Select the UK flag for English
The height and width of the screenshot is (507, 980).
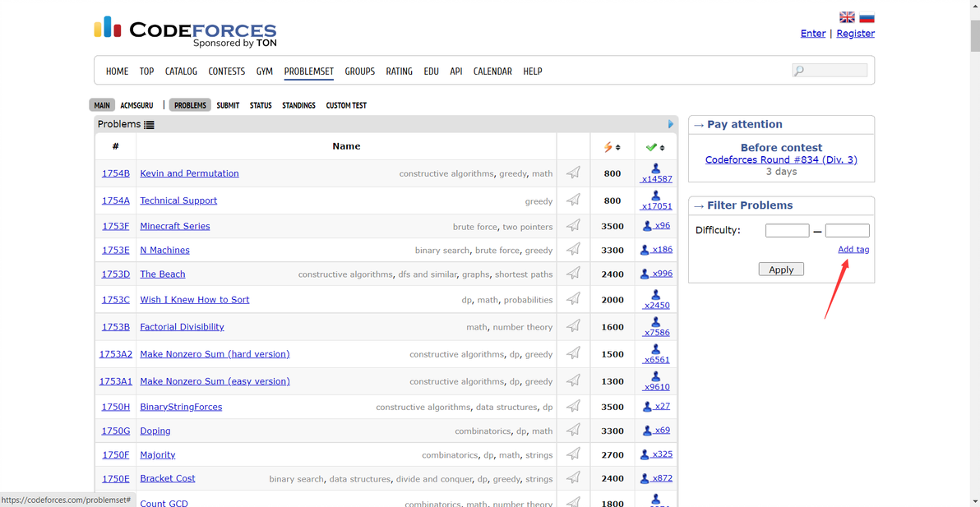[x=847, y=17]
